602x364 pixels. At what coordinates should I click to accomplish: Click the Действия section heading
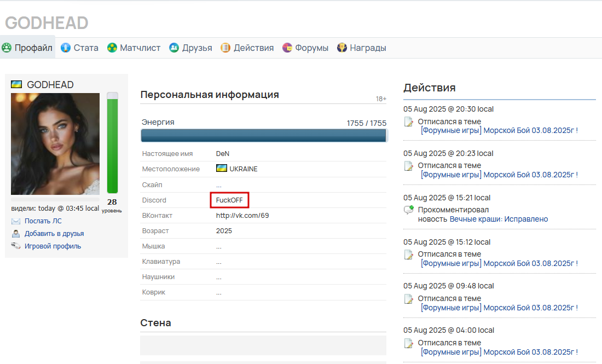[429, 88]
